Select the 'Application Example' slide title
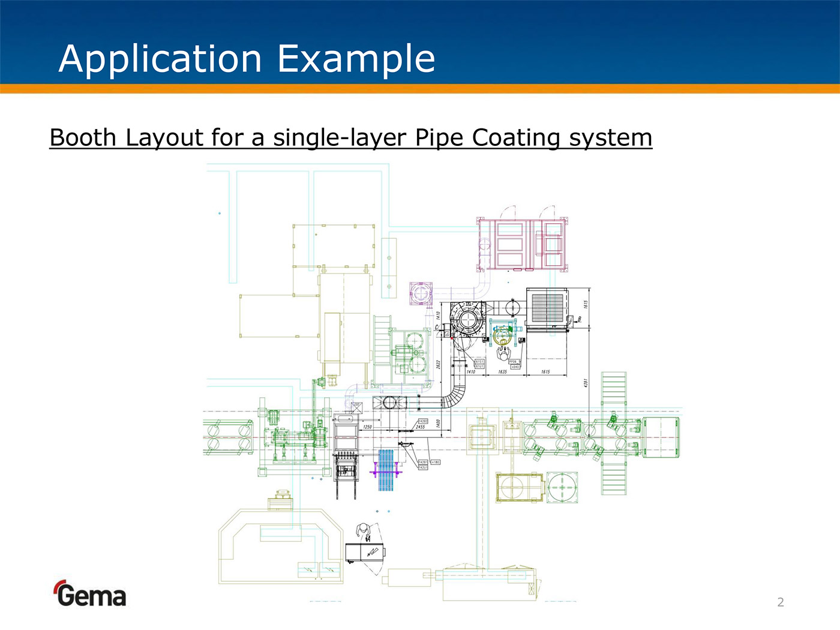This screenshot has width=840, height=630. coord(247,59)
